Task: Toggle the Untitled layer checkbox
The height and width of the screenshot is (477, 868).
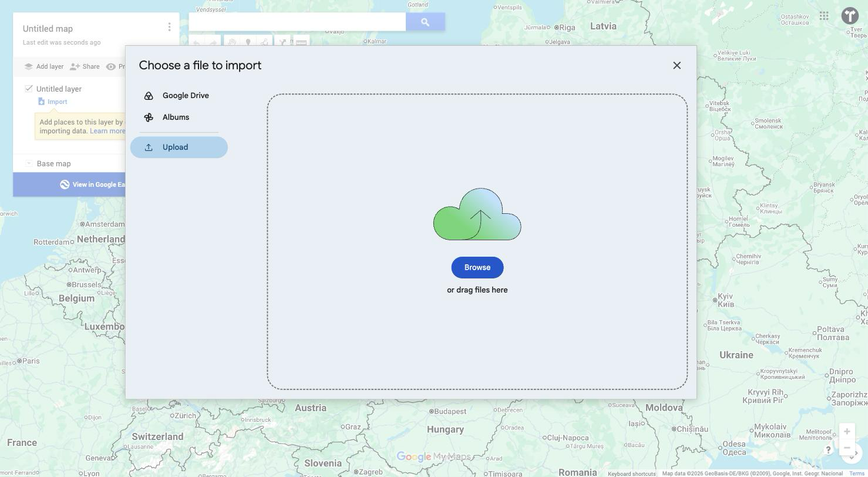Action: [x=29, y=89]
